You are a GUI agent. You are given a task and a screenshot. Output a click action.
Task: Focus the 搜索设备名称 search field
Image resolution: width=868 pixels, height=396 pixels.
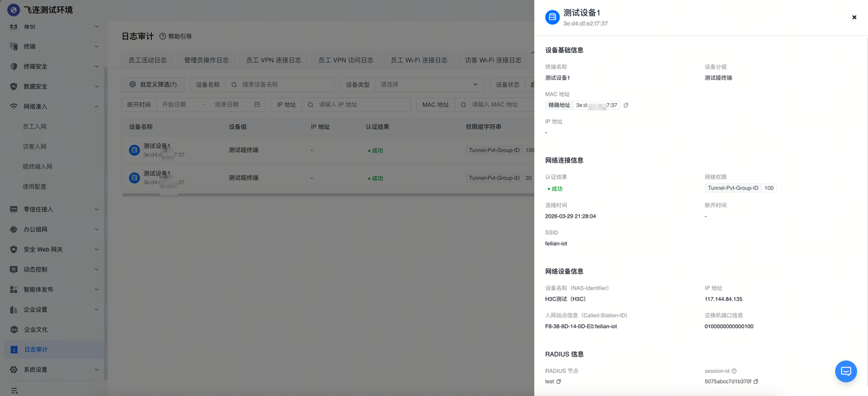280,85
